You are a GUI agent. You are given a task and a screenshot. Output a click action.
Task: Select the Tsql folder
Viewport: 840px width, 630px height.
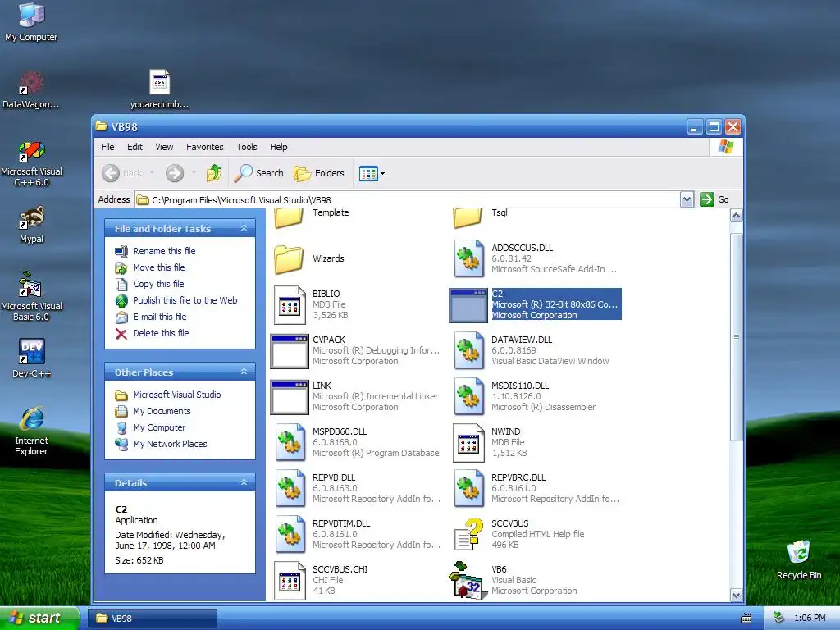(x=480, y=217)
